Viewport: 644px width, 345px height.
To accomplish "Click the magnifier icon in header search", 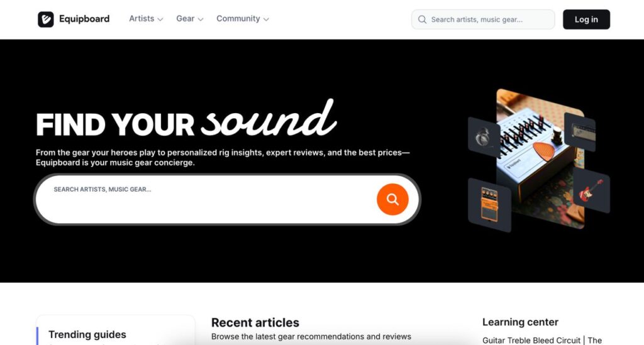I will pos(422,19).
